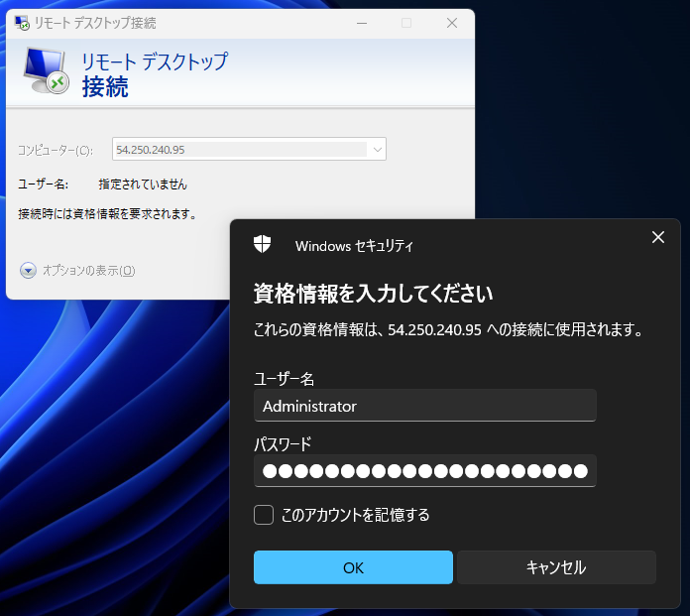Screen dimensions: 690x616
Task: Close the リモート デスクトップ接続 window
Action: pos(452,23)
